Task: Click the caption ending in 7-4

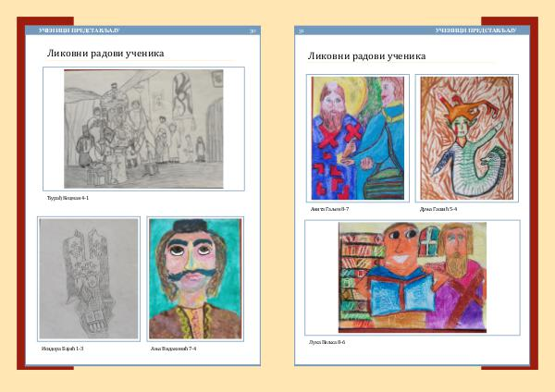Action: pyautogui.click(x=173, y=349)
